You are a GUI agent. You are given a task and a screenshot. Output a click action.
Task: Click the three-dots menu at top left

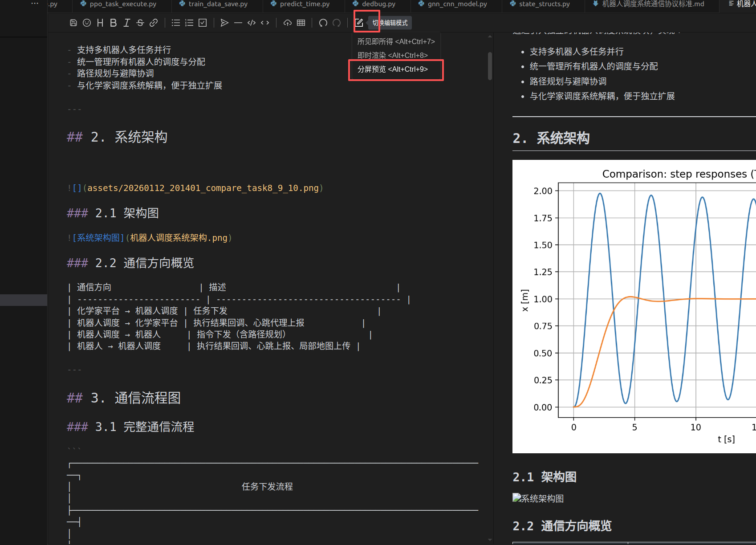(35, 4)
